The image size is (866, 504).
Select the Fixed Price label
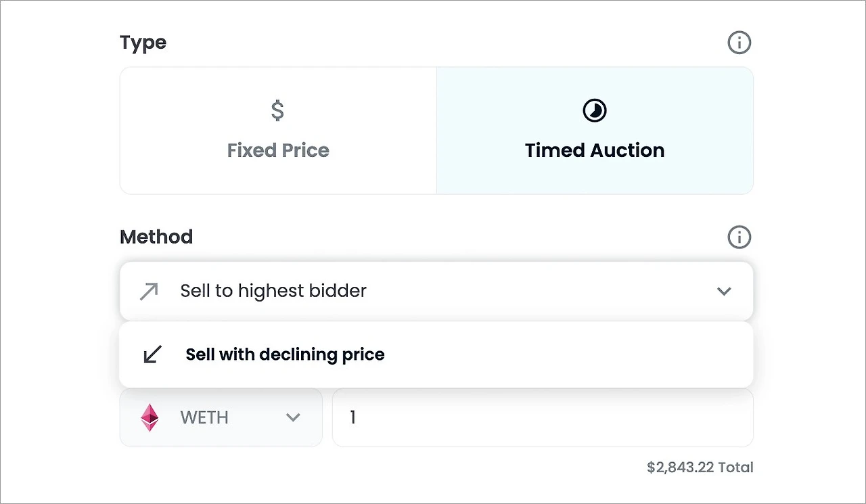(x=278, y=150)
